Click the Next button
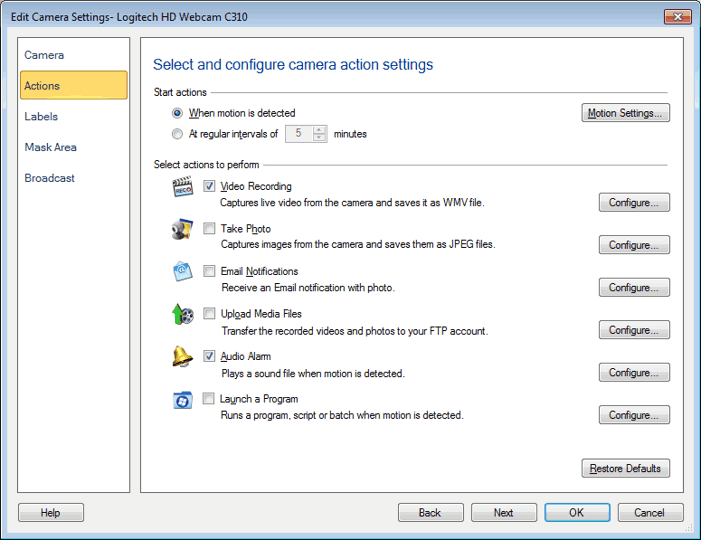701x540 pixels. (504, 512)
